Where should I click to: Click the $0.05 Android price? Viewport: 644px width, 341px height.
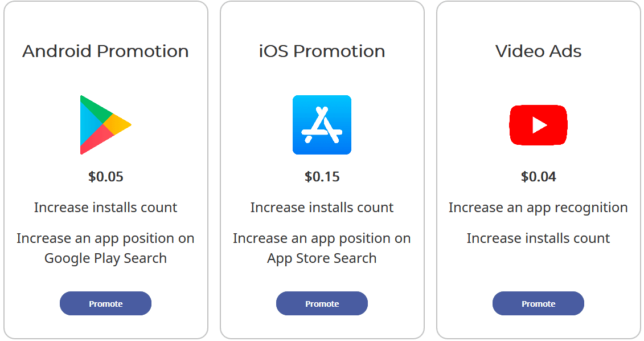[x=105, y=177]
